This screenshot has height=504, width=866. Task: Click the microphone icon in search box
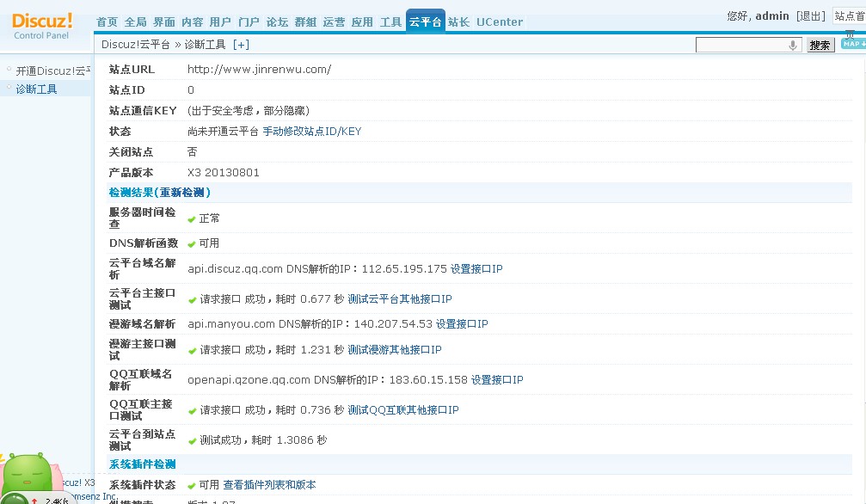[793, 46]
